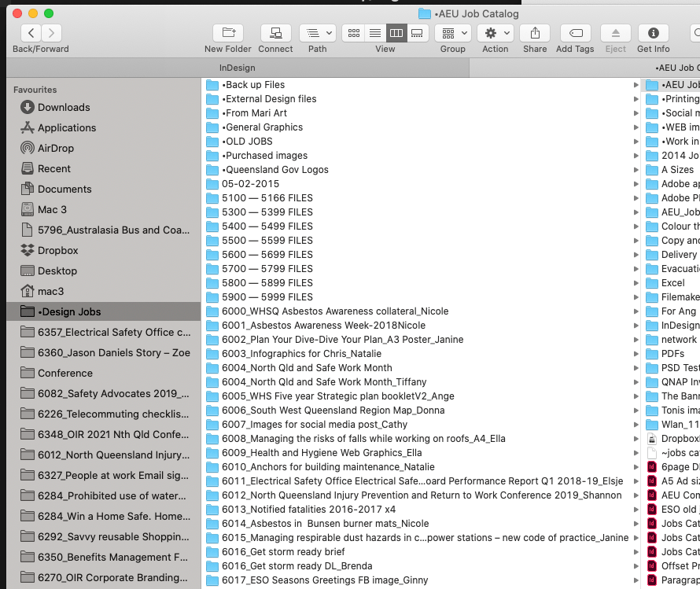Click the Share icon in the toolbar
This screenshot has width=700, height=589.
pos(535,33)
